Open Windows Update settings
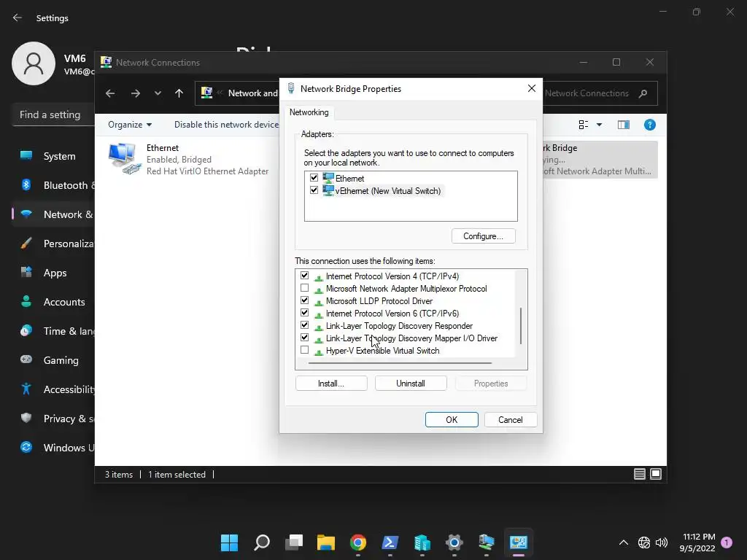The image size is (747, 560). (x=53, y=448)
